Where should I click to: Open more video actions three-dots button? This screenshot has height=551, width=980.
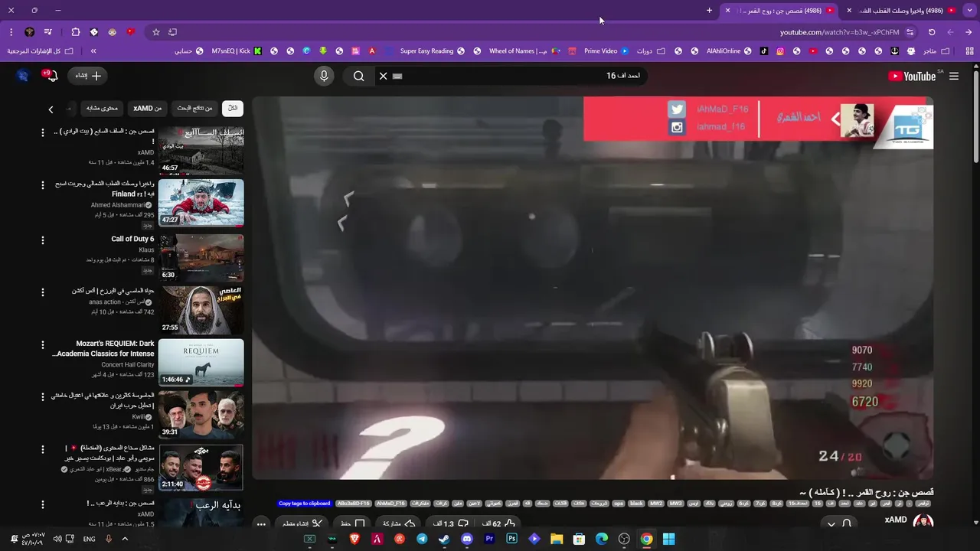tap(261, 524)
